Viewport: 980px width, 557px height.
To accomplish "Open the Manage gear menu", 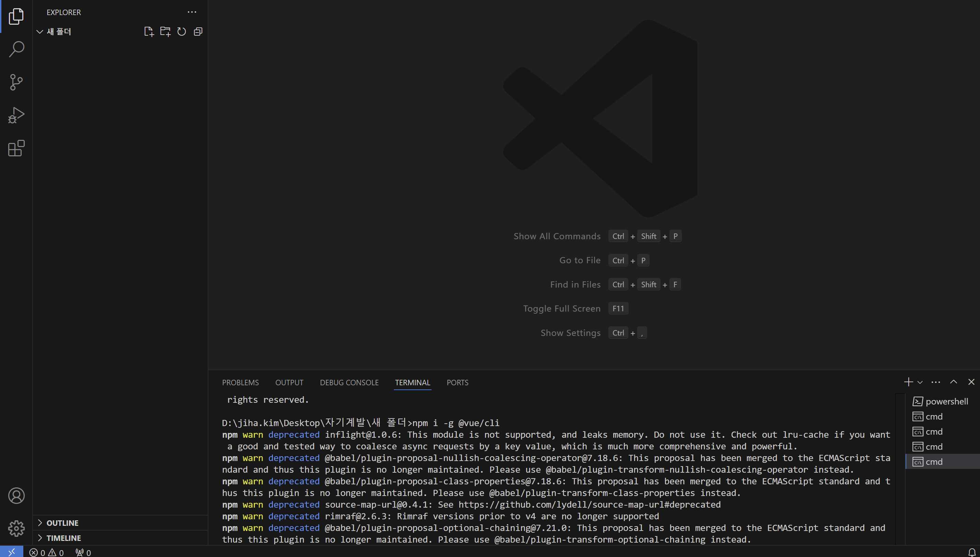I will pos(16,528).
